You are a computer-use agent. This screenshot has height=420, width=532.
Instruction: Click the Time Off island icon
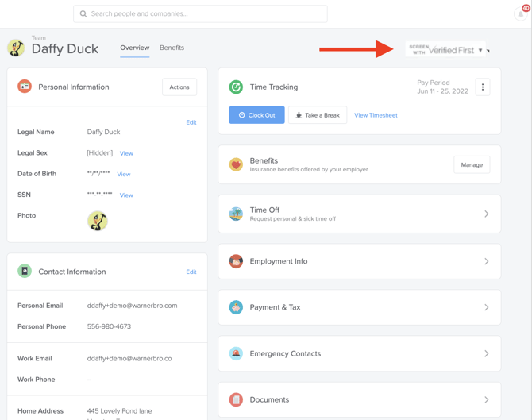coord(236,214)
